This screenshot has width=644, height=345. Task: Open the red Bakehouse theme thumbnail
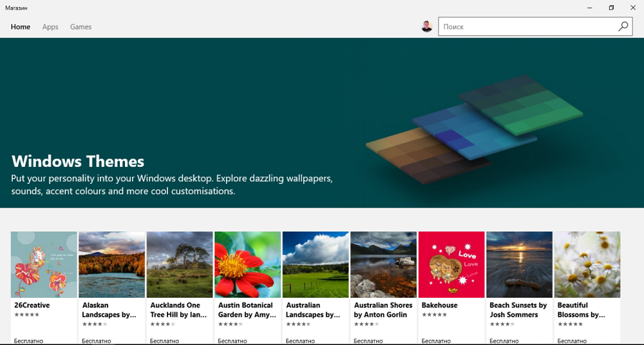pos(451,264)
